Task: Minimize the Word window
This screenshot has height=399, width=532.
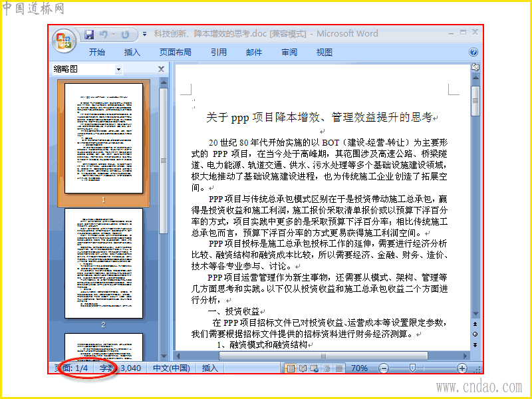Action: [451, 33]
